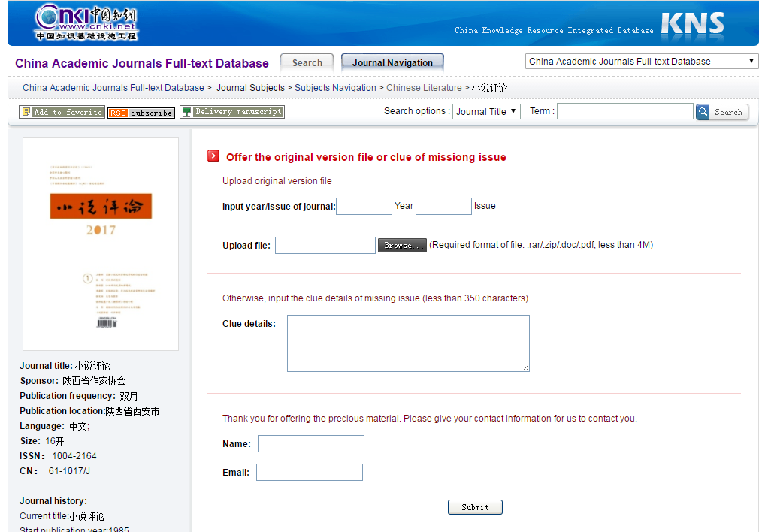The image size is (768, 532).
Task: Expand the Journal Title search options dropdown
Action: (486, 112)
